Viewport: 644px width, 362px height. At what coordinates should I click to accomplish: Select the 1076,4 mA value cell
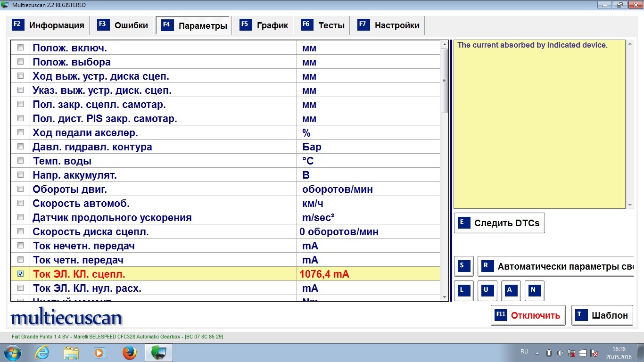click(368, 274)
